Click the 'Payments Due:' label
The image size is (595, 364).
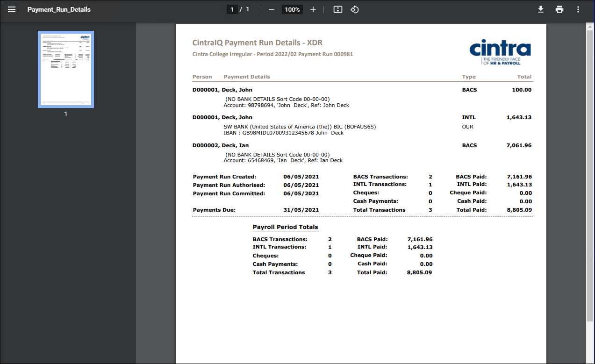214,210
